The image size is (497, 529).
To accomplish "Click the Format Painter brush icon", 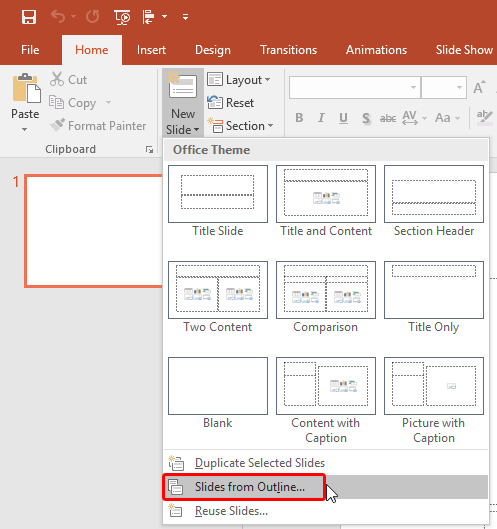I will tap(57, 126).
